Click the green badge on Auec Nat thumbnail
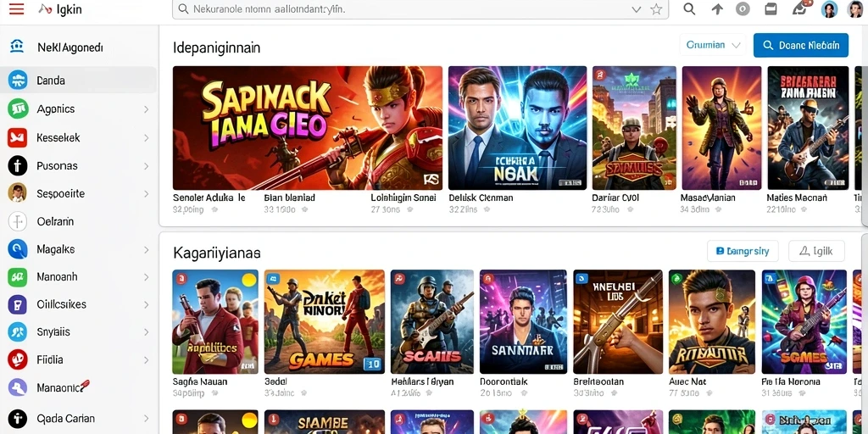Image resolution: width=868 pixels, height=434 pixels. [677, 278]
